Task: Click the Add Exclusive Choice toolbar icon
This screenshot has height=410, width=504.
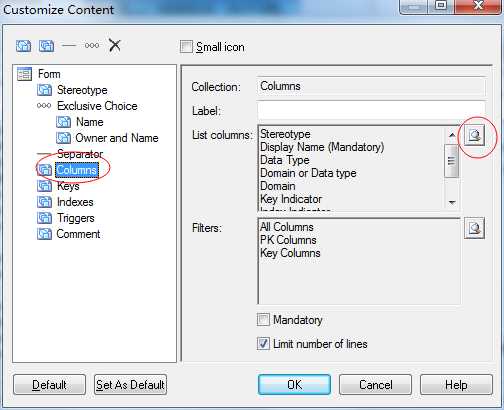Action: (92, 45)
